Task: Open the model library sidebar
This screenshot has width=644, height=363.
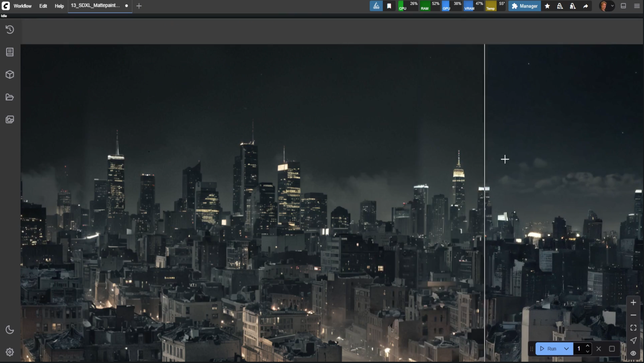Action: [x=10, y=74]
